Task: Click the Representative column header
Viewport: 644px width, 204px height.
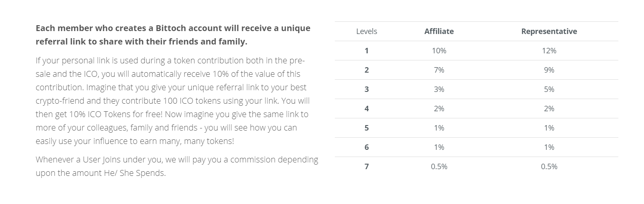Action: (x=549, y=31)
